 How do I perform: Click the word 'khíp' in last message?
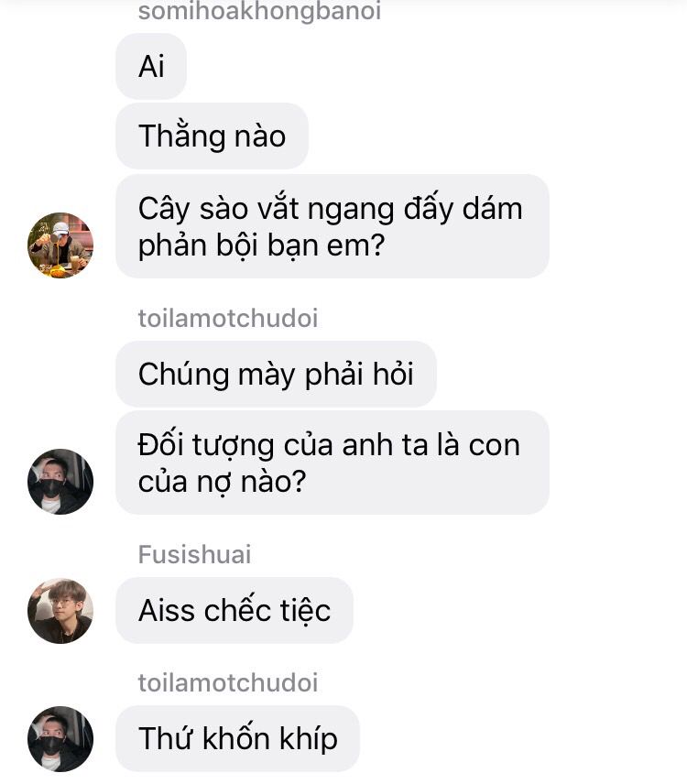coord(308,739)
